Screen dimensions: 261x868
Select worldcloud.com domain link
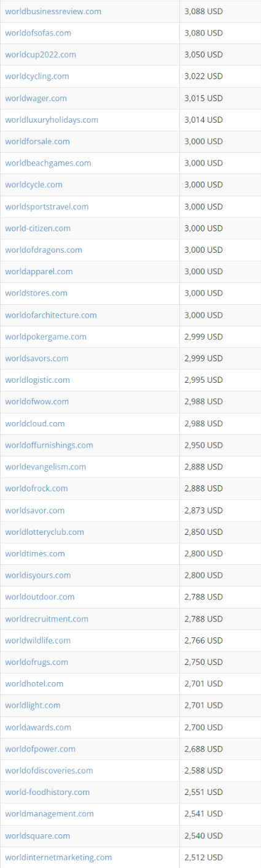[35, 423]
